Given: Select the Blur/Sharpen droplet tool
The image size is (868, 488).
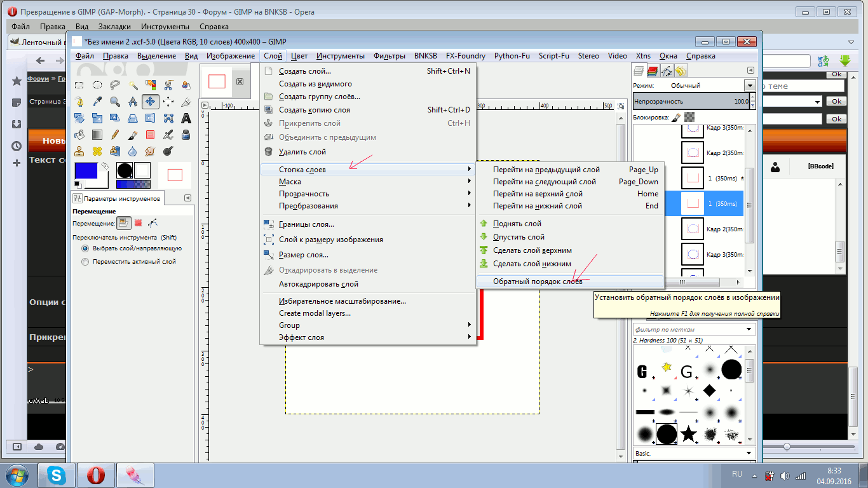Looking at the screenshot, I should tap(133, 151).
